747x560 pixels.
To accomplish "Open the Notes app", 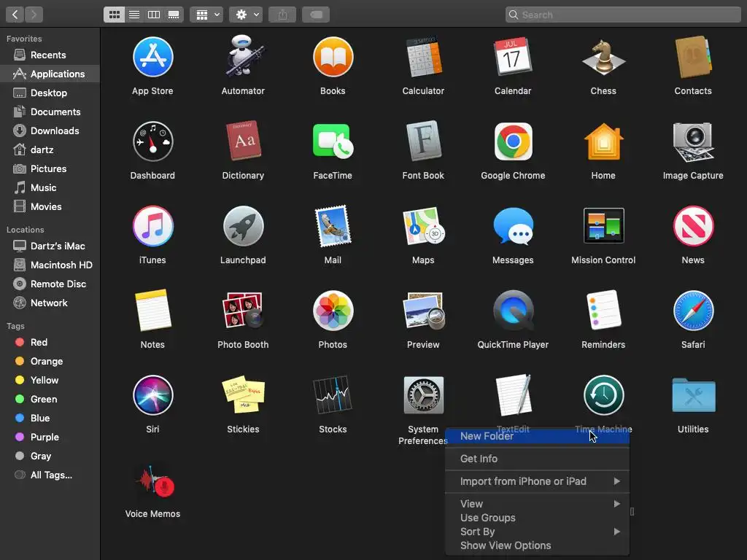I will pyautogui.click(x=152, y=310).
